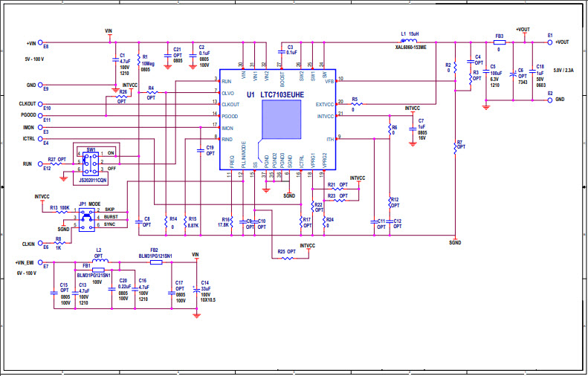This screenshot has width=588, height=376.
Task: Click the SW1 OFF position
Action: point(111,169)
